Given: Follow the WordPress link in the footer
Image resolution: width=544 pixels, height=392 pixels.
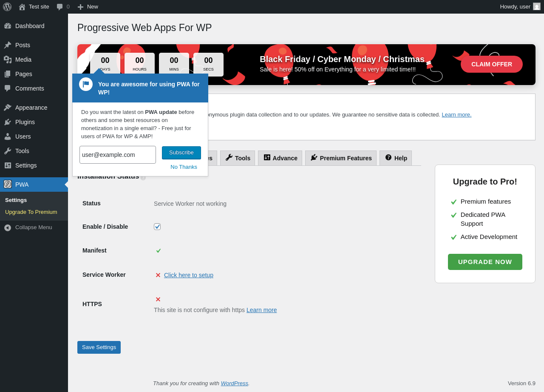Looking at the screenshot, I should pos(235,383).
